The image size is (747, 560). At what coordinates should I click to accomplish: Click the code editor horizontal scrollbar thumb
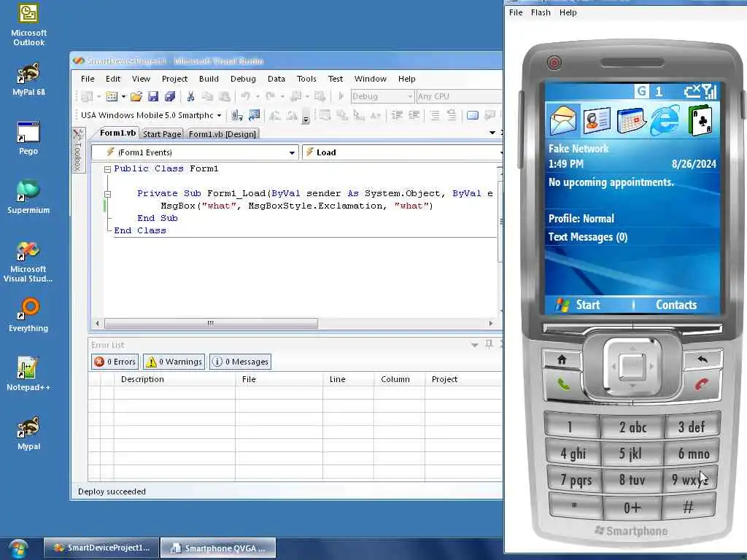pos(211,323)
